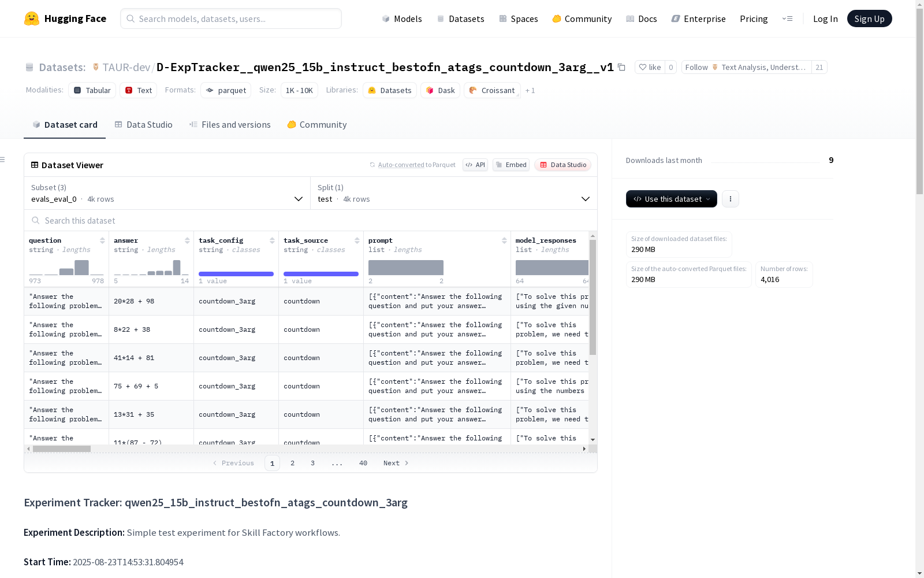Click the Tabular modality tag

92,90
